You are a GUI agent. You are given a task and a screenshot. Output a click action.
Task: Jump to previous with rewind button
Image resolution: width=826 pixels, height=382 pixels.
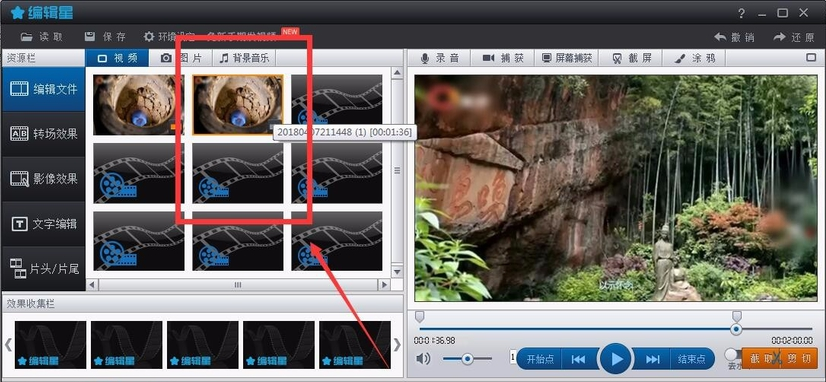click(578, 359)
